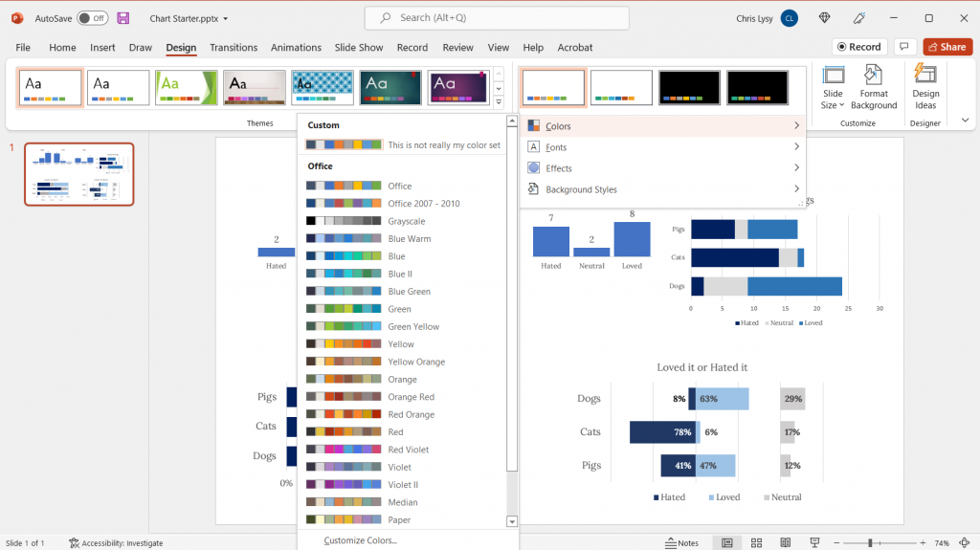Image resolution: width=980 pixels, height=550 pixels.
Task: Click Customize Colors link
Action: [x=360, y=540]
